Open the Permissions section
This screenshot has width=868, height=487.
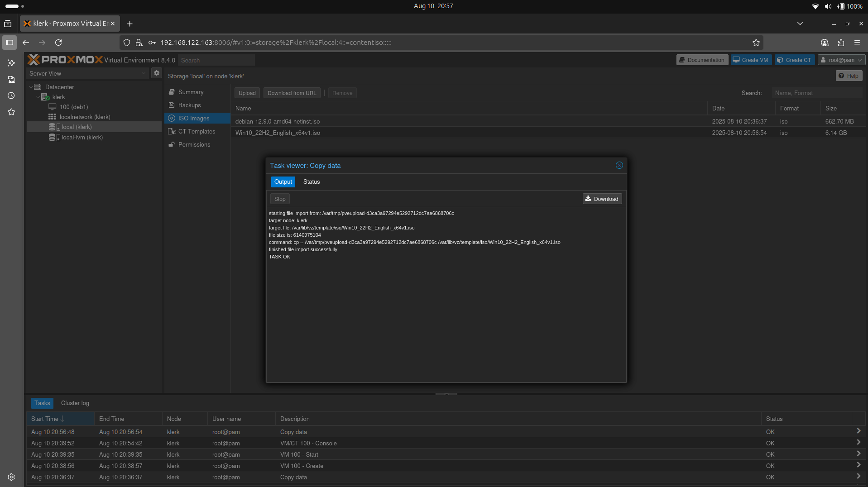(194, 144)
